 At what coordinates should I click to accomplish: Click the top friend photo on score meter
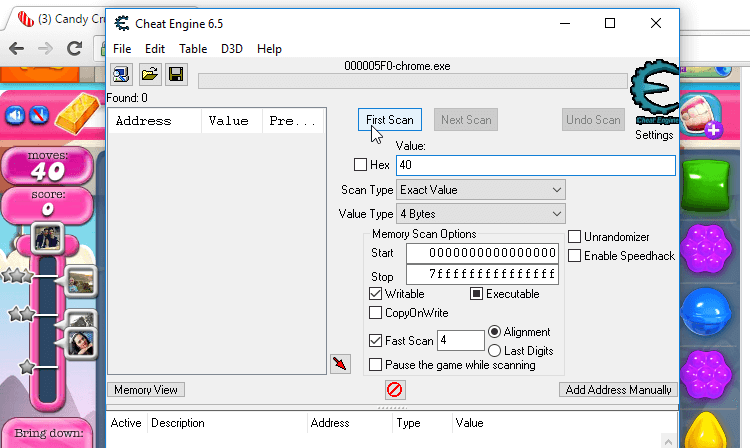(47, 237)
